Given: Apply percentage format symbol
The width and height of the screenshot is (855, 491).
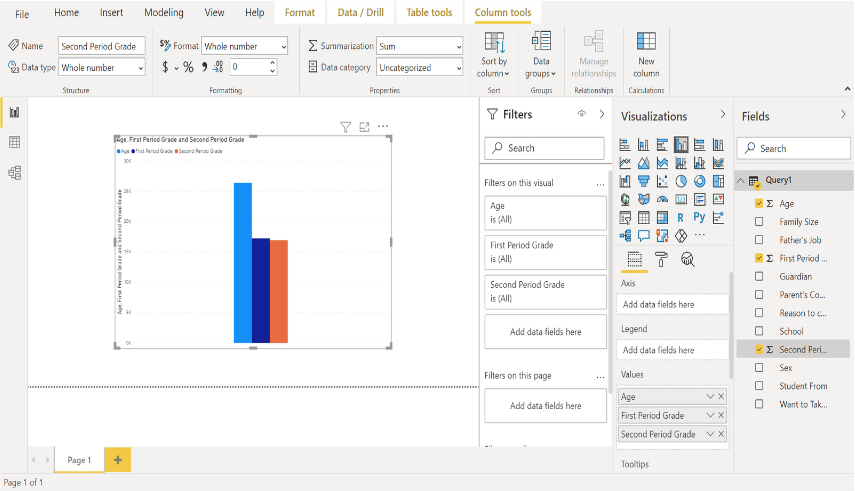Looking at the screenshot, I should point(188,67).
